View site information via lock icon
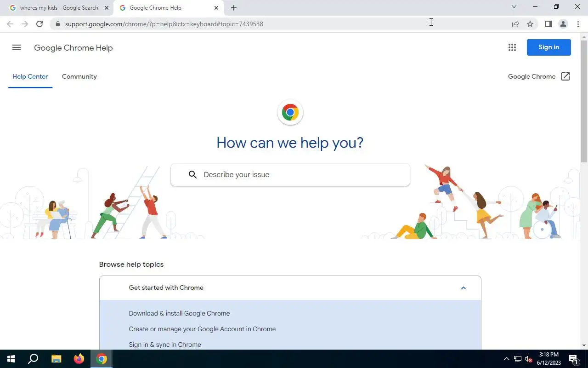 [x=58, y=24]
